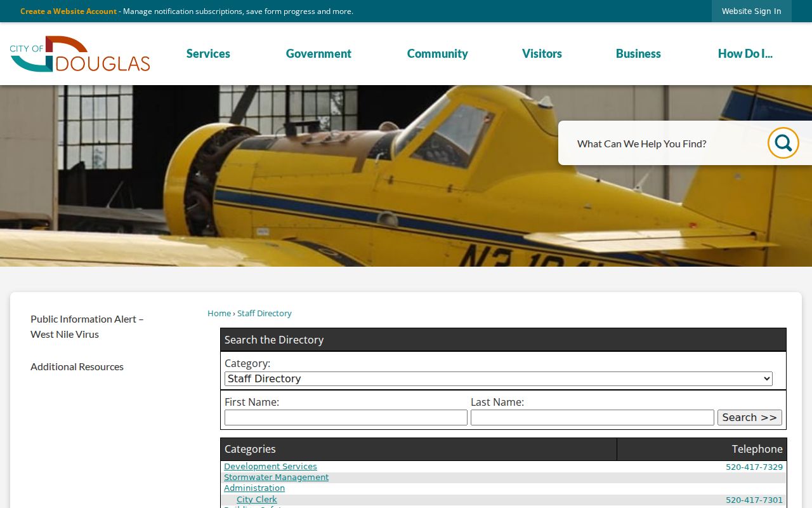Click the Categories column header
Viewport: 812px width, 508px height.
click(419, 449)
